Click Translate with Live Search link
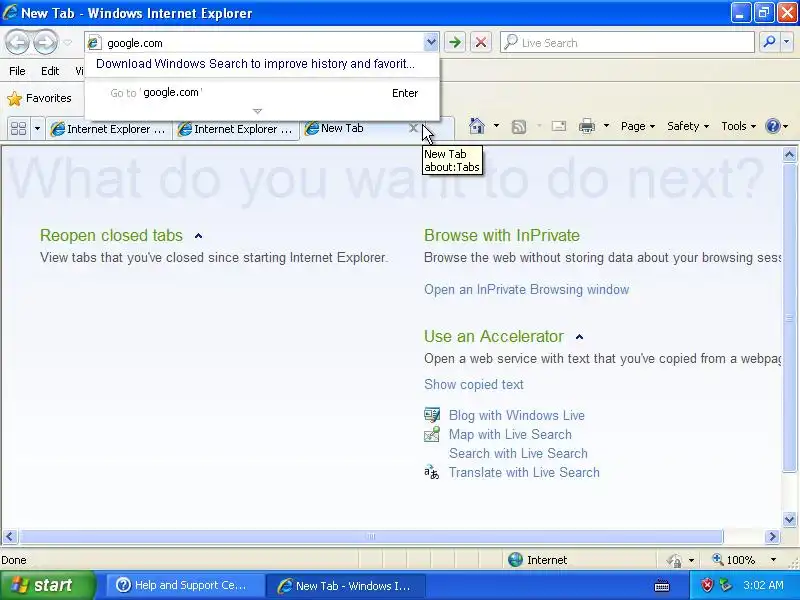 (x=524, y=472)
